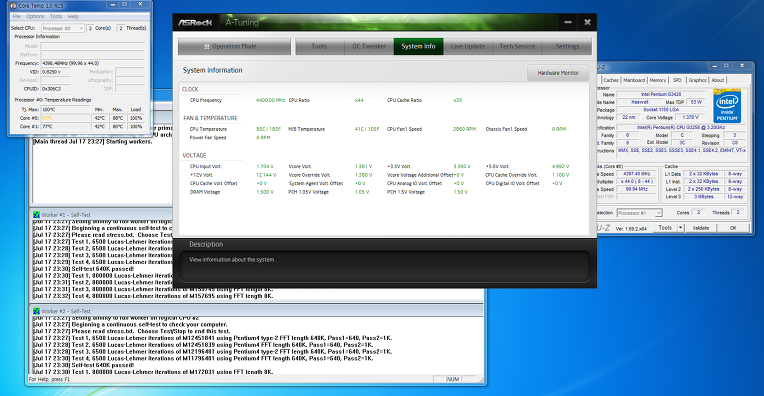Click the Core Temp VID field

(x=55, y=72)
